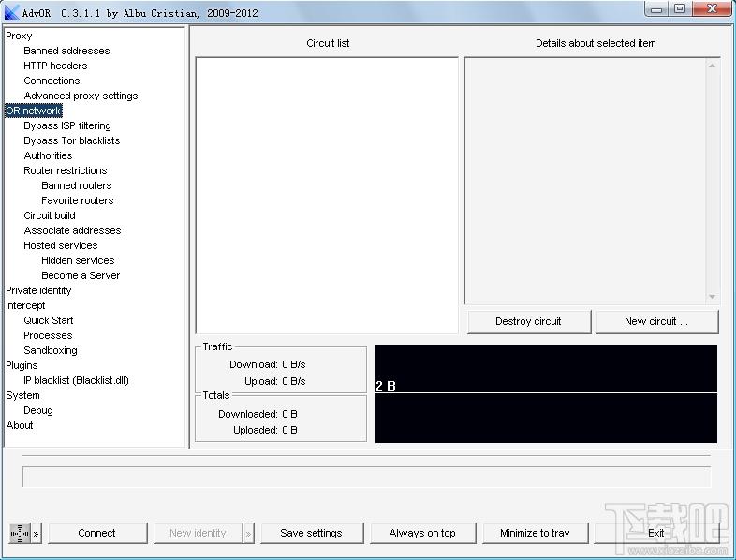Select Connections in the tree
This screenshot has width=736, height=560.
pyautogui.click(x=52, y=81)
